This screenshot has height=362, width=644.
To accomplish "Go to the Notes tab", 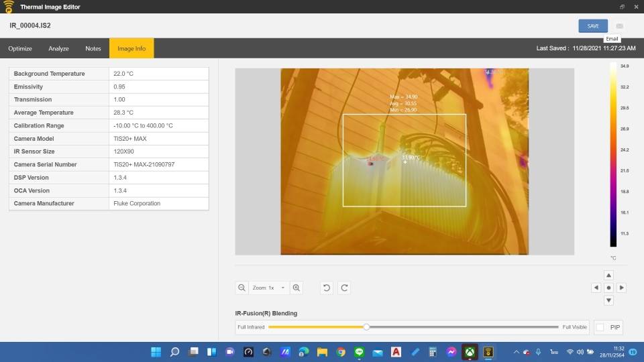I will (x=93, y=48).
